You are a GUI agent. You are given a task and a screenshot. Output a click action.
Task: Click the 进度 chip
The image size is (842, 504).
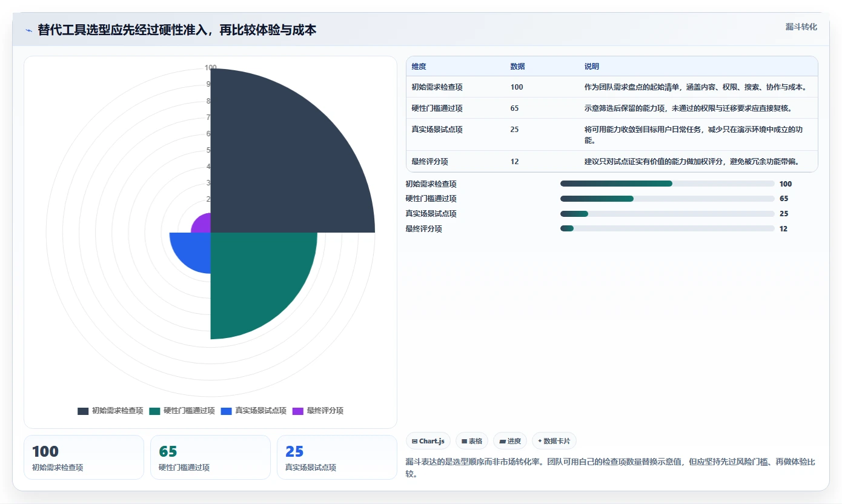509,441
